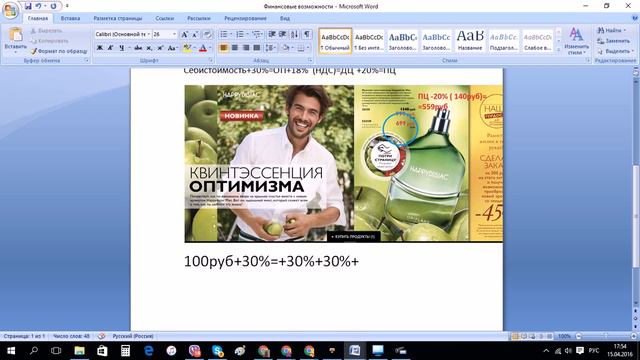The height and width of the screenshot is (360, 640).
Task: Apply superscript formatting
Action: pos(160,48)
